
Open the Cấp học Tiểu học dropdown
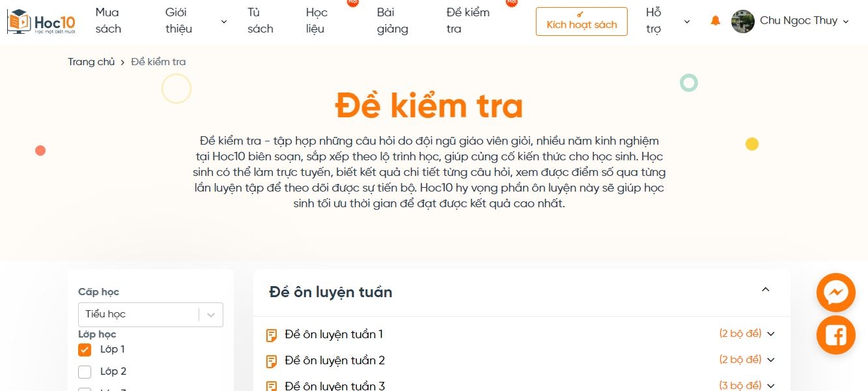150,314
